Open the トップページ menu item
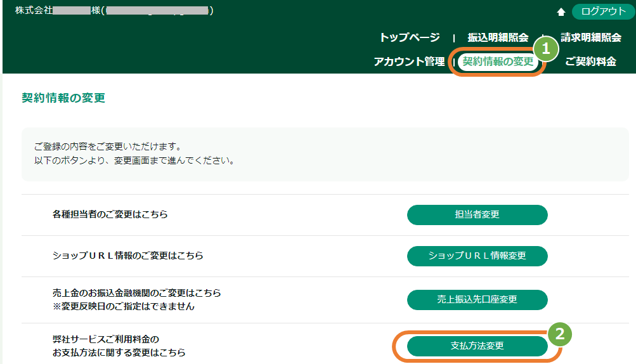 tap(410, 37)
